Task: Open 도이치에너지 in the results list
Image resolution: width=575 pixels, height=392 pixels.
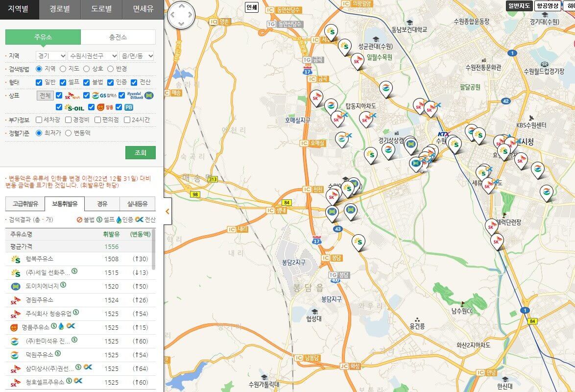Action: coord(42,286)
